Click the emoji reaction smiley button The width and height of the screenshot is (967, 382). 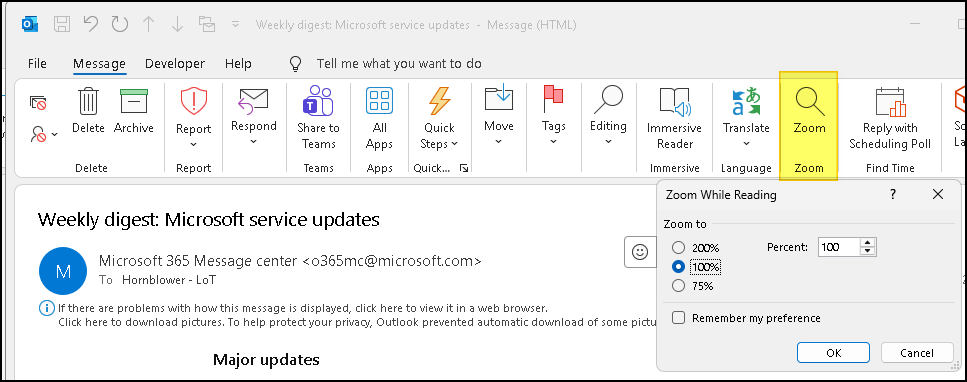640,252
